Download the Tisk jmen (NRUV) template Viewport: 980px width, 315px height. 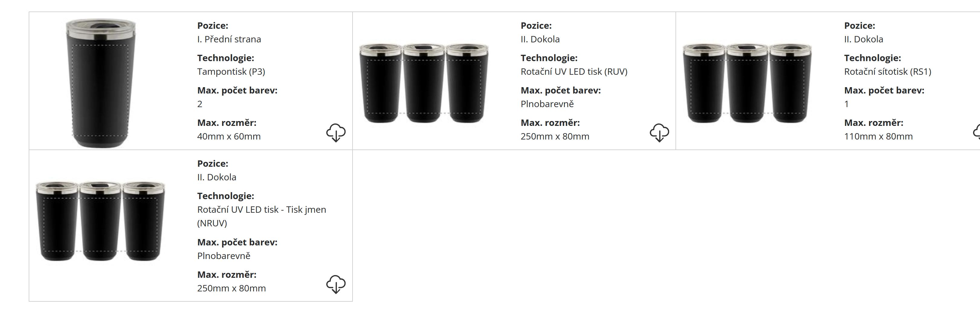336,284
